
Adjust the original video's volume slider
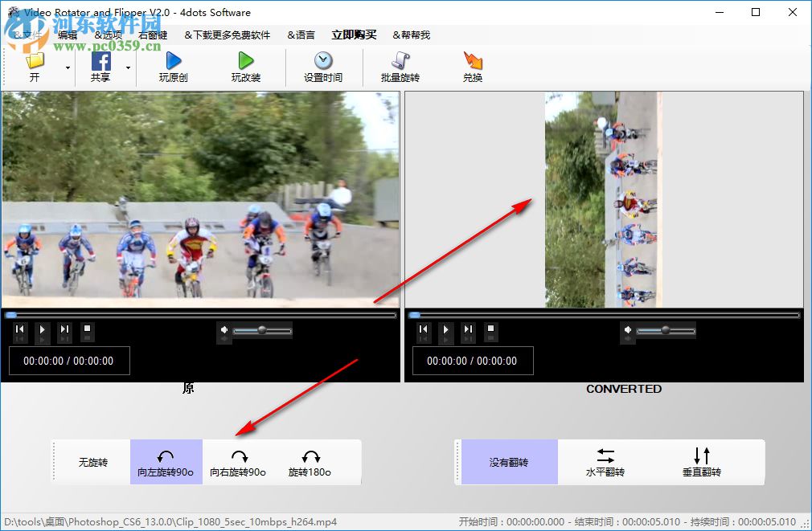[x=261, y=330]
